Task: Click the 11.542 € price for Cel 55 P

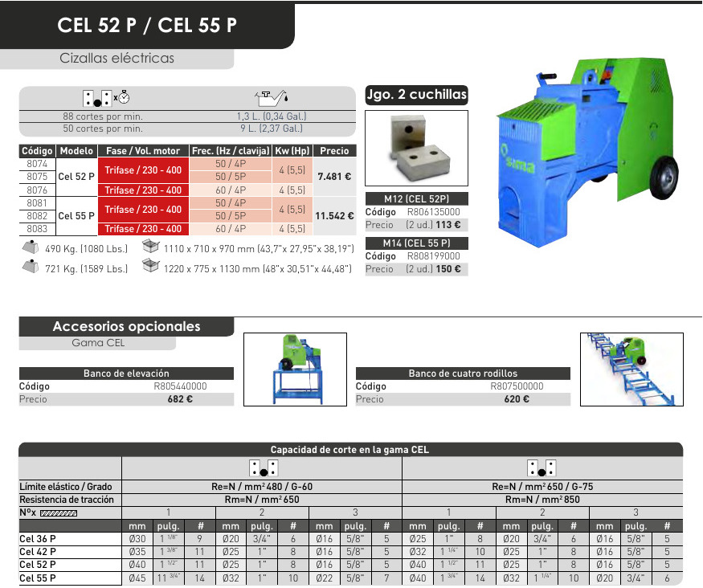Action: pyautogui.click(x=334, y=217)
